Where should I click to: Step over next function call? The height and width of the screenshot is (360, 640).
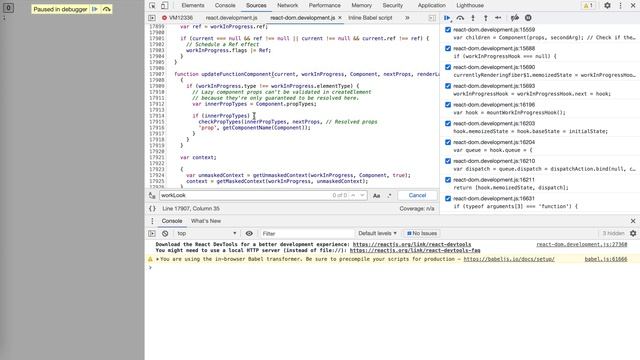[460, 18]
